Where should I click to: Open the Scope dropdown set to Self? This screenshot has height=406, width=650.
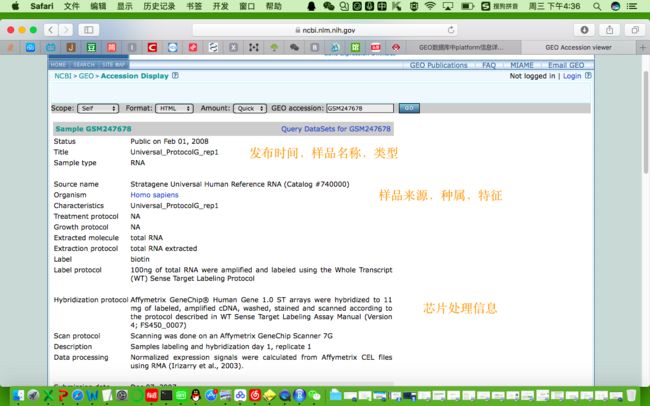[98, 108]
